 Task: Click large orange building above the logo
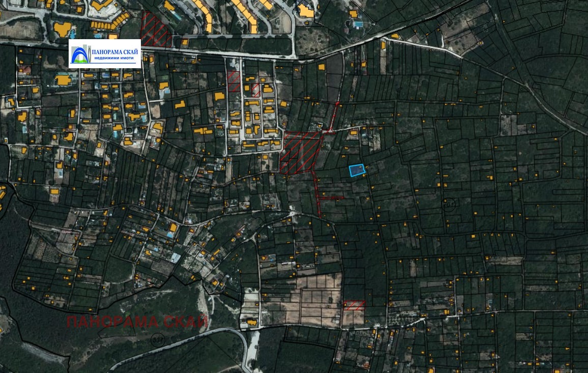(x=62, y=28)
